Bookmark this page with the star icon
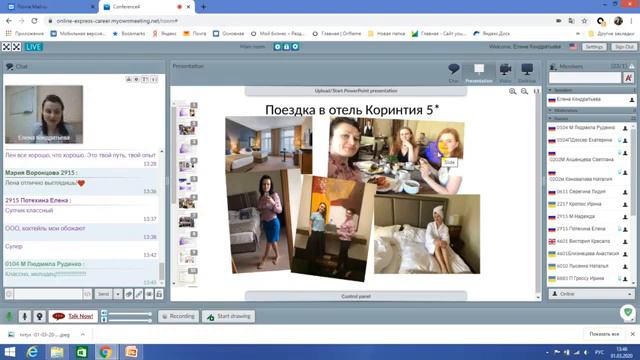This screenshot has width=640, height=360. tap(584, 21)
